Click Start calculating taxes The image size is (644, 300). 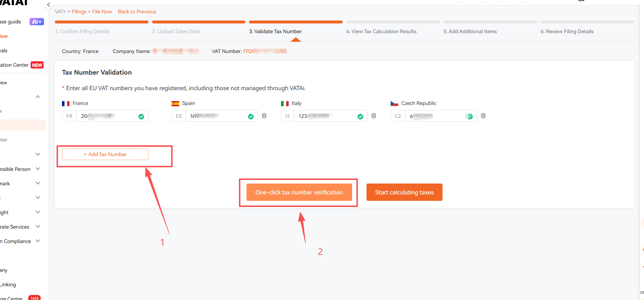click(x=404, y=192)
